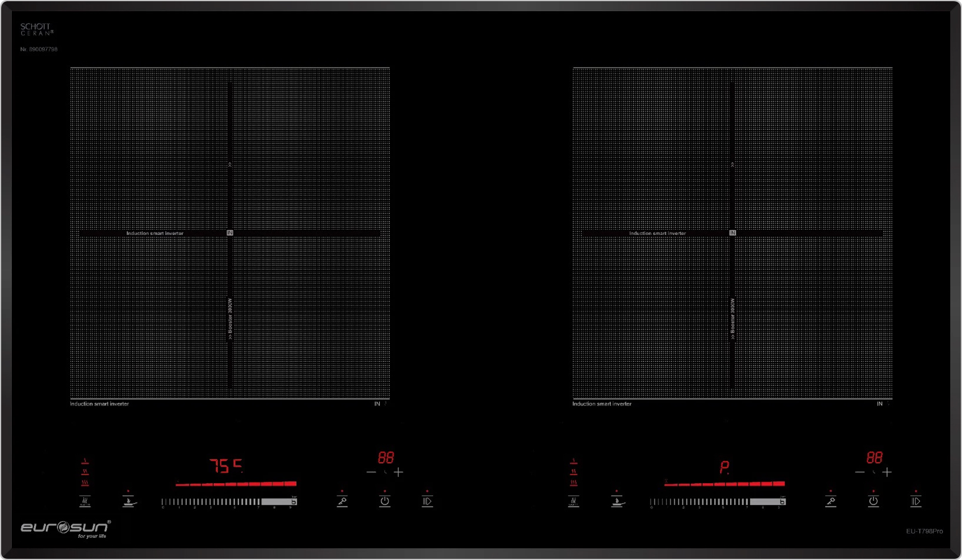Tap the right pause/play icon
962x560 pixels.
click(x=916, y=501)
